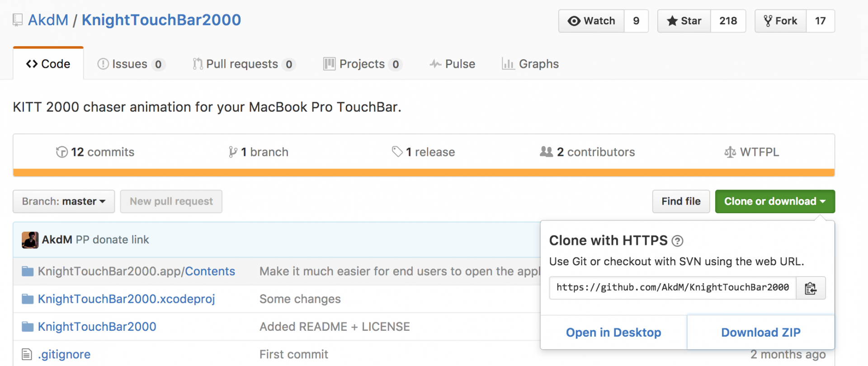868x366 pixels.
Task: Collapse the Clone or download dropdown
Action: [774, 202]
